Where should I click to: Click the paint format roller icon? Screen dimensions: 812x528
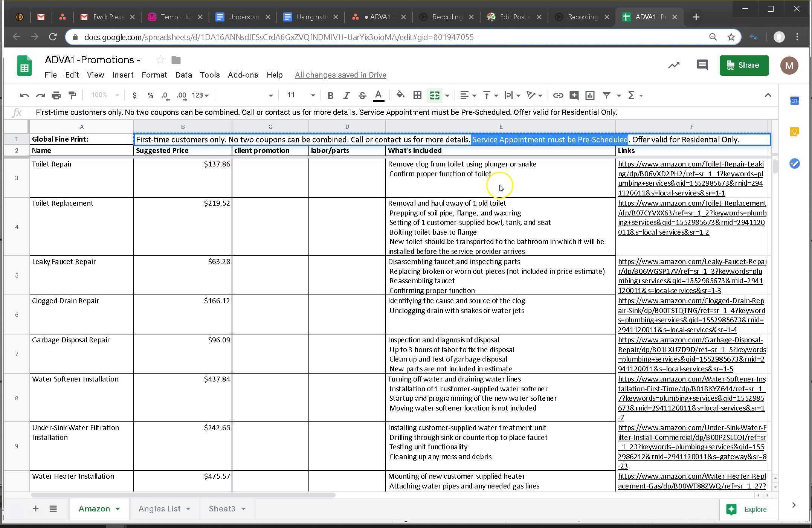[x=72, y=95]
